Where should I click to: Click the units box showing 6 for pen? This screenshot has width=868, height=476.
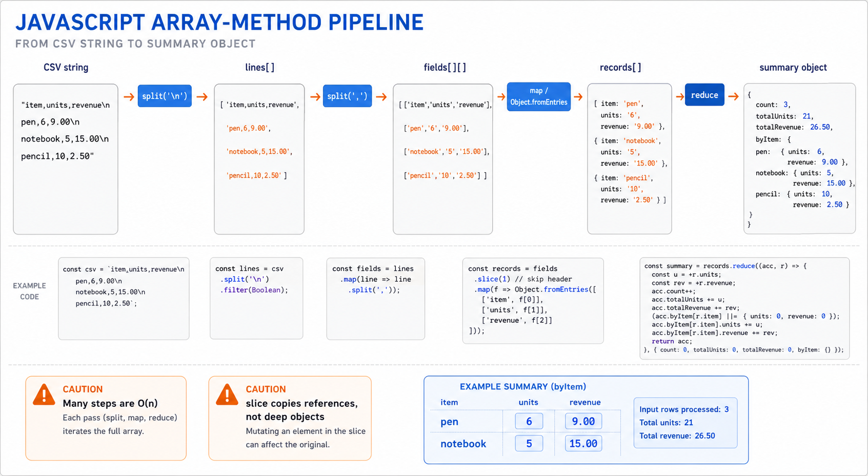pyautogui.click(x=529, y=421)
